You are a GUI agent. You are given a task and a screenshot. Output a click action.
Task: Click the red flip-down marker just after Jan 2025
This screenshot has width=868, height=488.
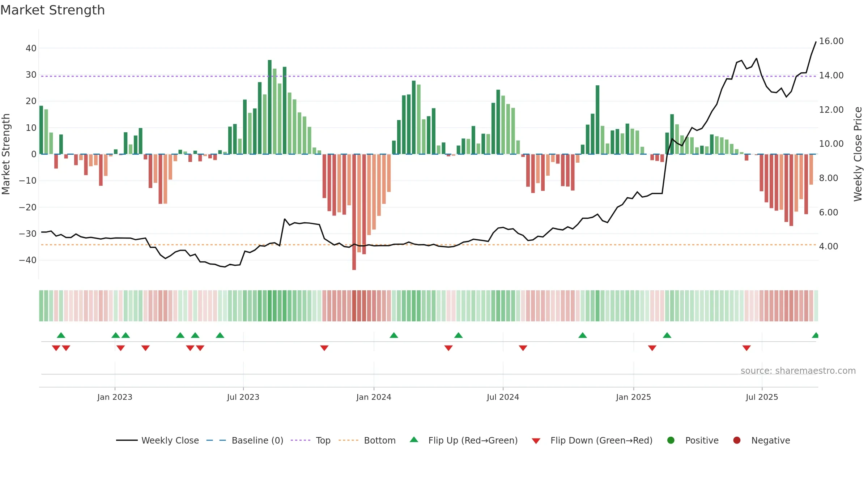(x=652, y=348)
